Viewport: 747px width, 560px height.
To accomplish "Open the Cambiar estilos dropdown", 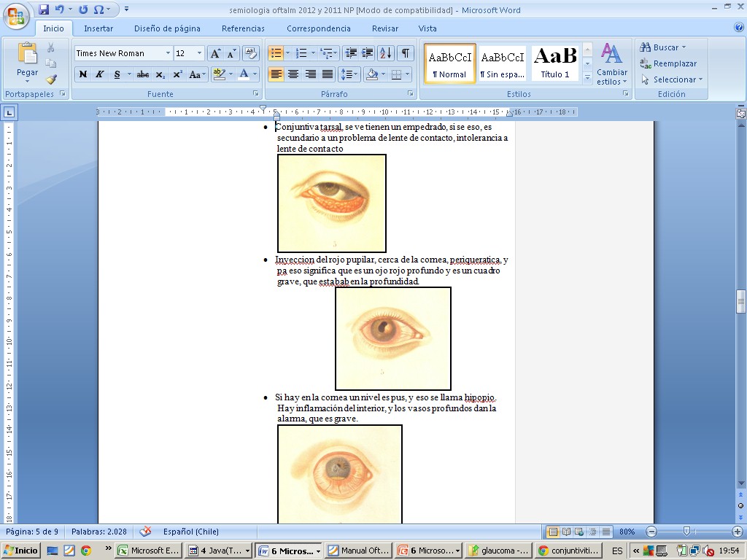I will pos(611,64).
